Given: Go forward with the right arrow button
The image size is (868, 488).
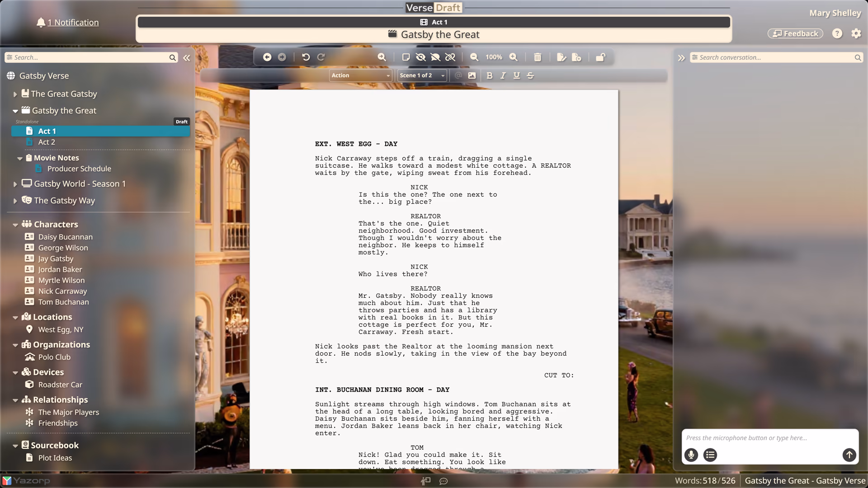Looking at the screenshot, I should pos(282,57).
